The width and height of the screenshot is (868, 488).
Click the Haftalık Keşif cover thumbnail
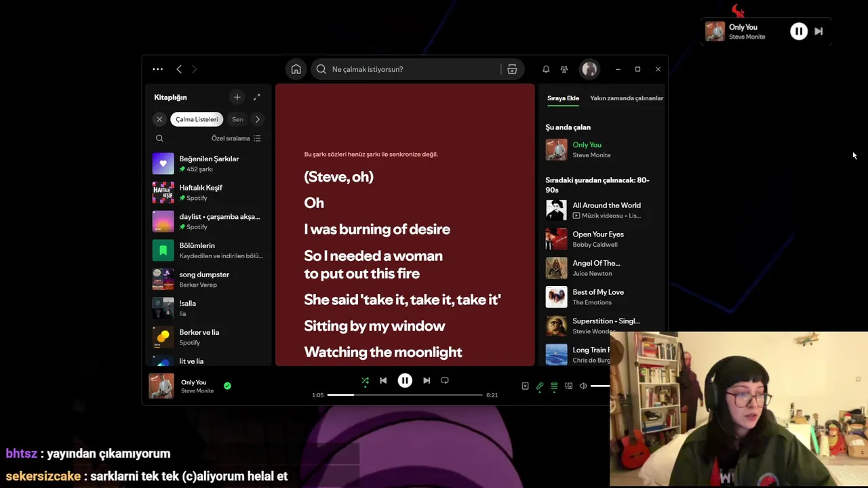(x=163, y=192)
